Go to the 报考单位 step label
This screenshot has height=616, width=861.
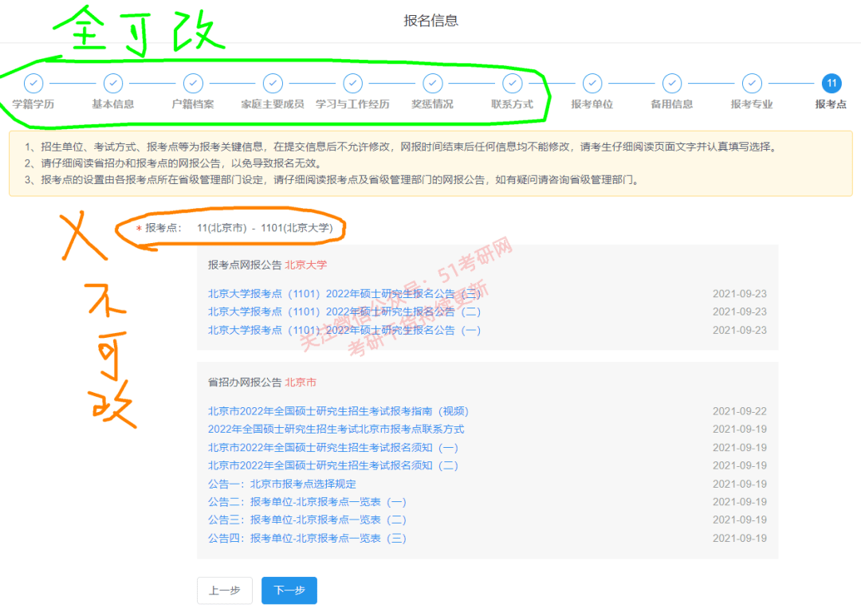click(592, 104)
